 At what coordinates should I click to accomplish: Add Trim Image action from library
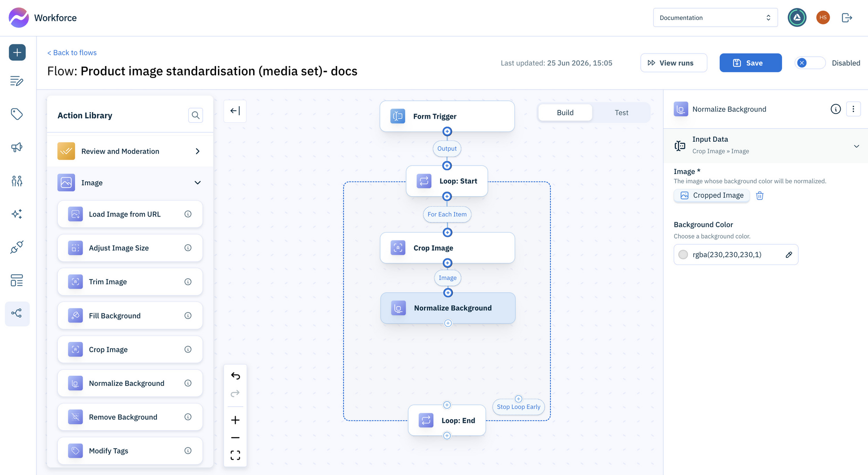(x=130, y=282)
